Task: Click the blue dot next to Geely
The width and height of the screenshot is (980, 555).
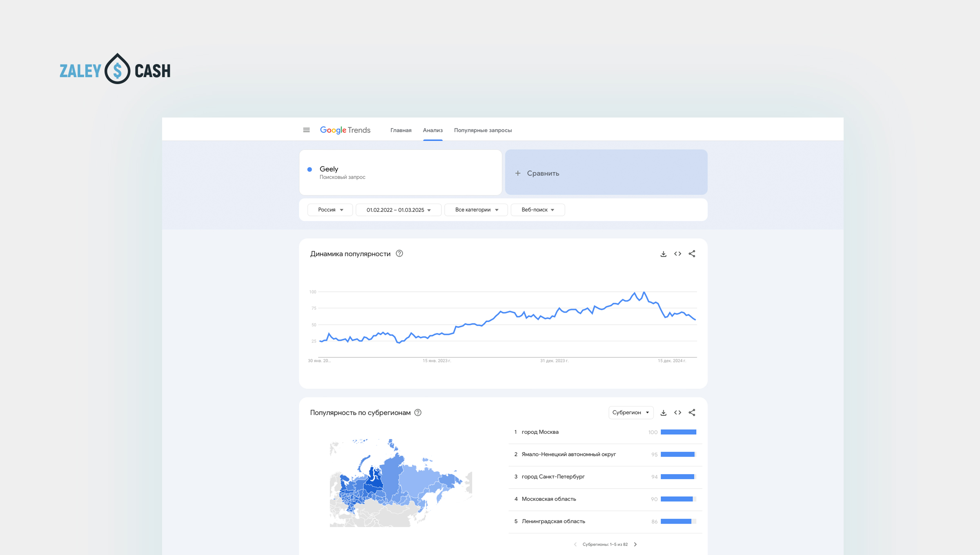Action: click(x=310, y=169)
